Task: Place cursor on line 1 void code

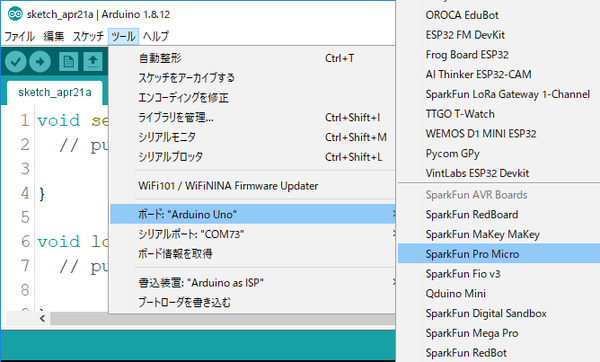Action: click(x=59, y=121)
